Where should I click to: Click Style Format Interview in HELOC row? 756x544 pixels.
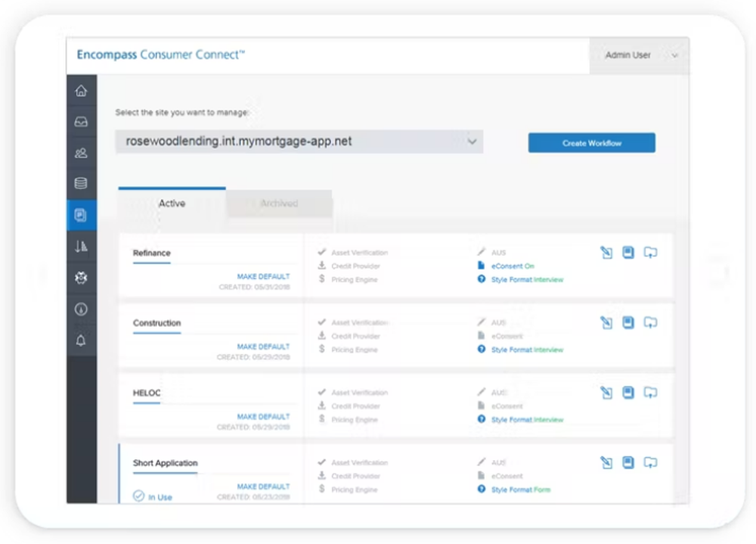tap(527, 419)
